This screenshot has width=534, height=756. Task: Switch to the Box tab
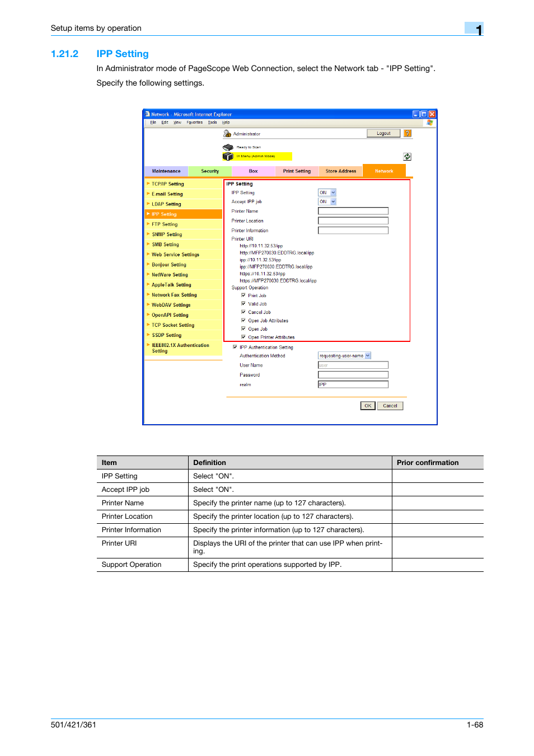(253, 171)
